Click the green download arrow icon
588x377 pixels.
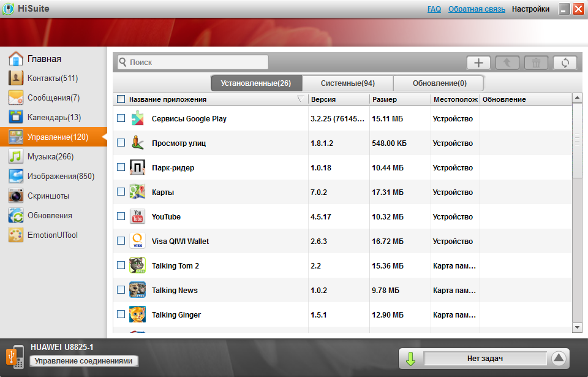[410, 359]
